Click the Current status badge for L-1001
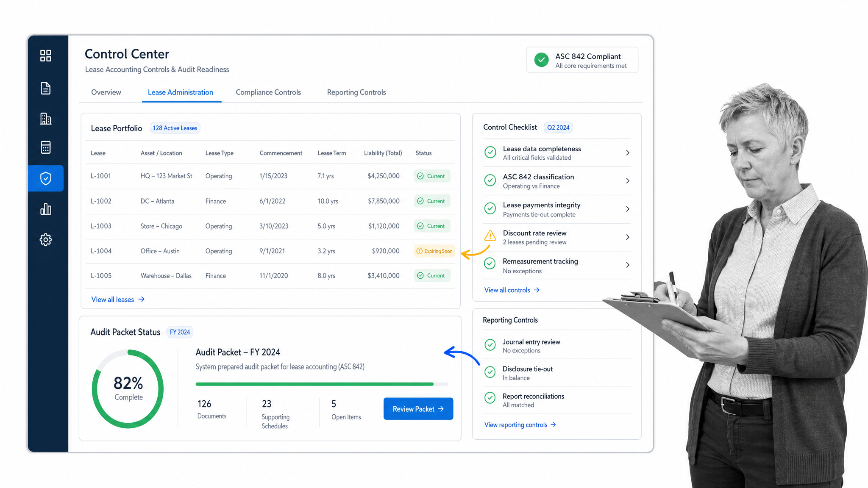The image size is (868, 488). point(432,176)
